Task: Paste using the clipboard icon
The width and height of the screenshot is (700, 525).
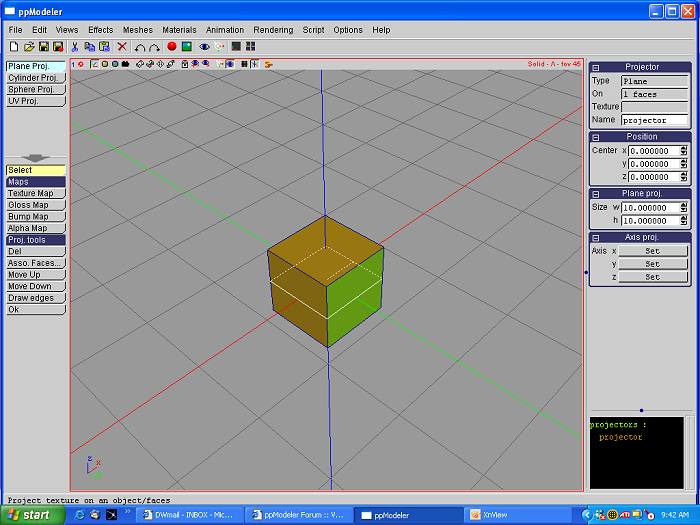Action: (x=104, y=46)
